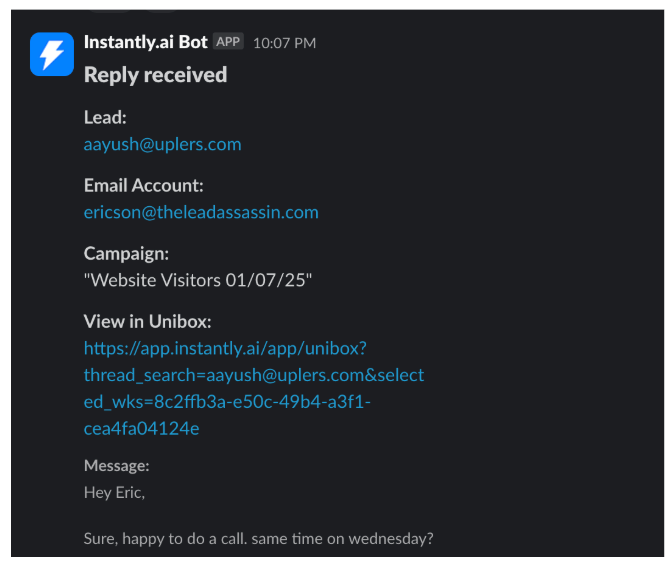670x562 pixels.
Task: Open the app.instantly.ai Unibox URL
Action: click(x=225, y=348)
